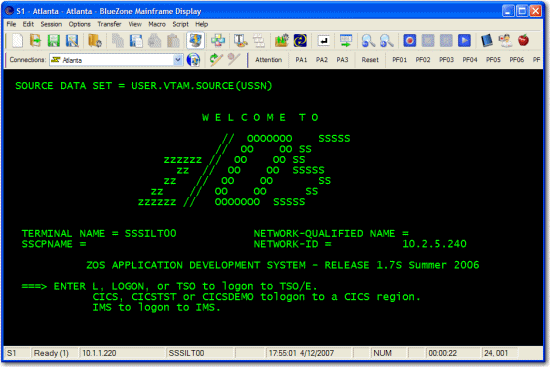This screenshot has height=367, width=550.
Task: Open the blue Help book icon
Action: [487, 41]
